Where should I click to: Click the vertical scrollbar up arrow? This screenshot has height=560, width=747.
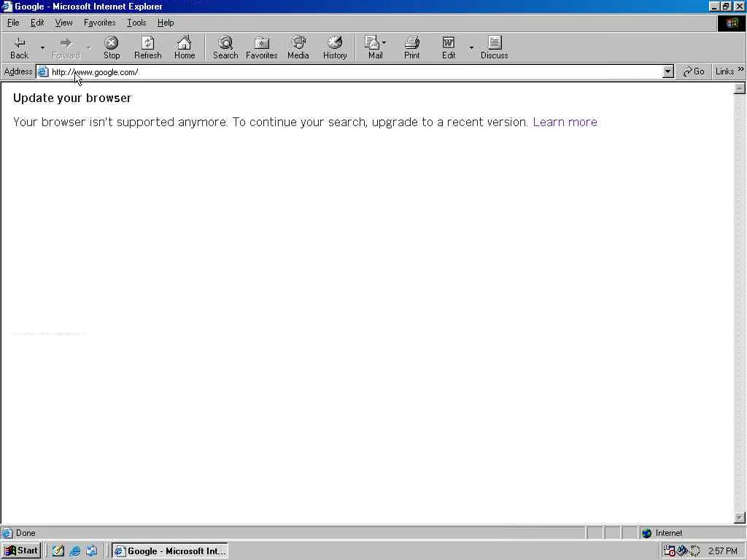pyautogui.click(x=740, y=88)
